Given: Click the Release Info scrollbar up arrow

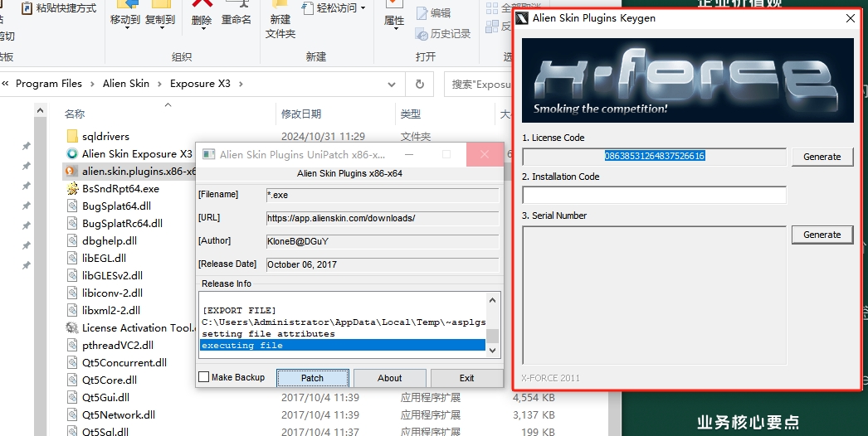Looking at the screenshot, I should click(492, 300).
